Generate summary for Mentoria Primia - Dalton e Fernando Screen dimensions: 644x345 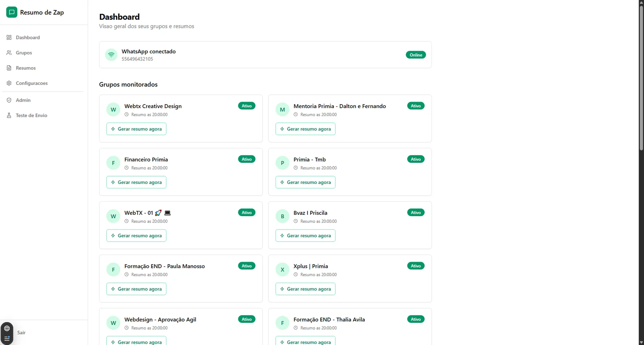(x=306, y=129)
